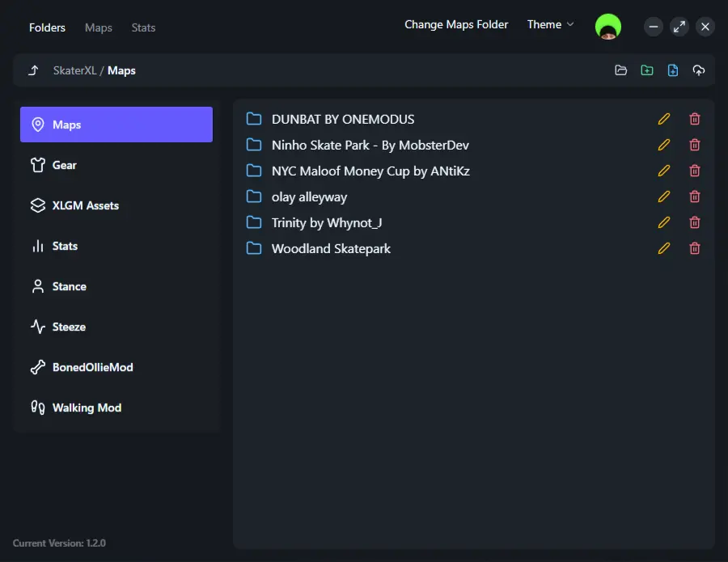Click folder icon of DUNBAT BY ONEMODUS
The height and width of the screenshot is (562, 728).
pyautogui.click(x=254, y=119)
